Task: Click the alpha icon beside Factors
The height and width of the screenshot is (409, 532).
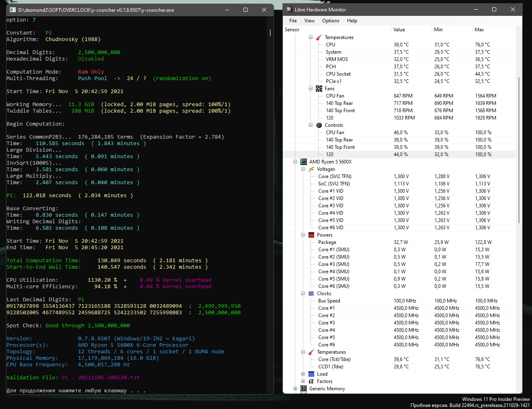Action: click(311, 381)
